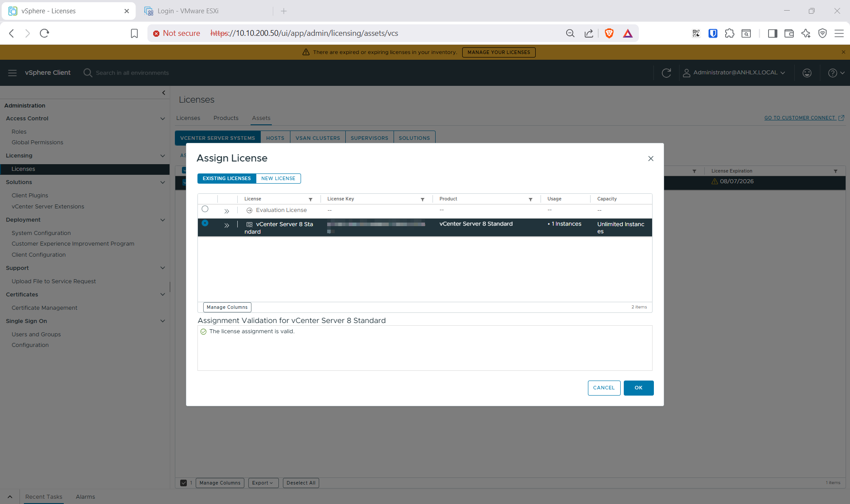The height and width of the screenshot is (504, 850).
Task: Switch to the New License tab
Action: point(278,178)
